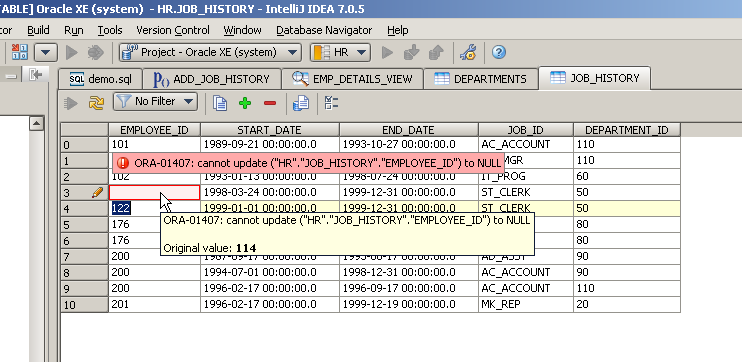Click the wrench settings icon

[468, 52]
